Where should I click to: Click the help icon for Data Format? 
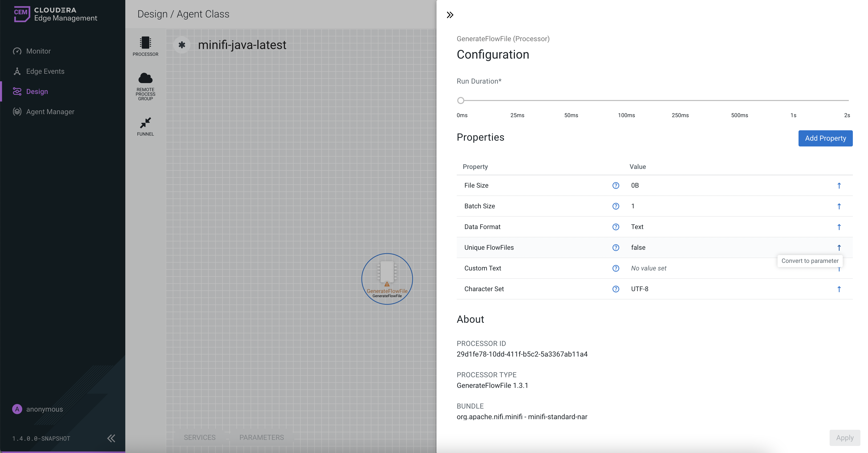pyautogui.click(x=616, y=227)
